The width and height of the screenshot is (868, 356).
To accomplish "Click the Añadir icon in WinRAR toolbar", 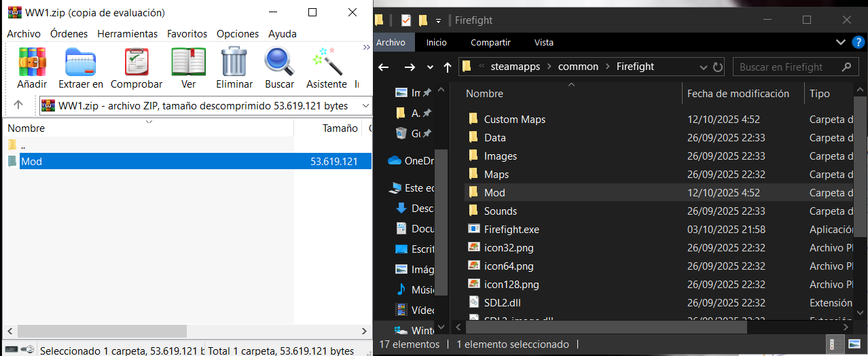I will click(32, 63).
